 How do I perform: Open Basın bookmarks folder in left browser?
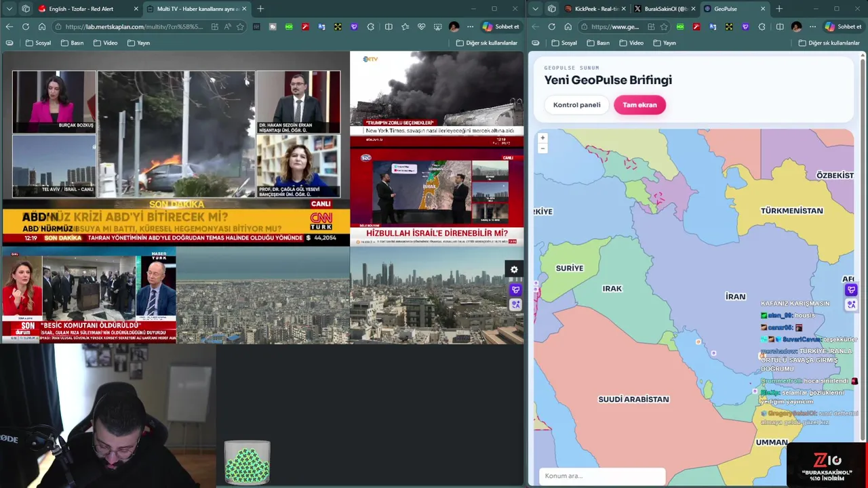72,43
